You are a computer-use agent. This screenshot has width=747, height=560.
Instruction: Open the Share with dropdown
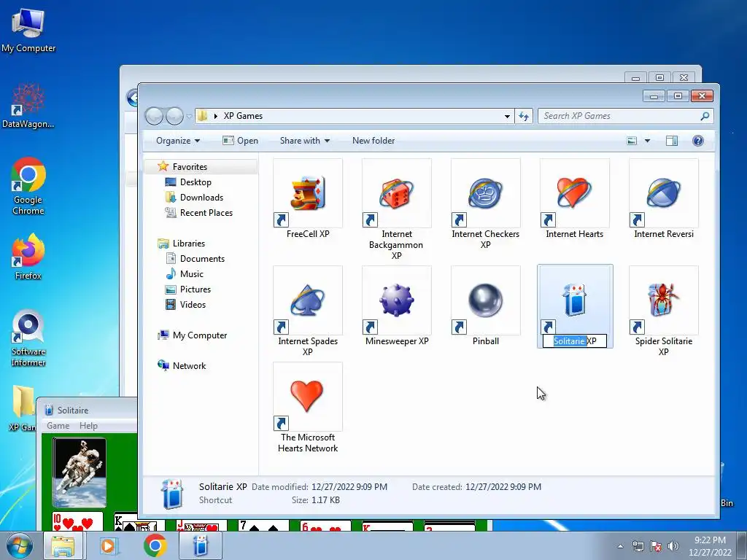coord(305,141)
